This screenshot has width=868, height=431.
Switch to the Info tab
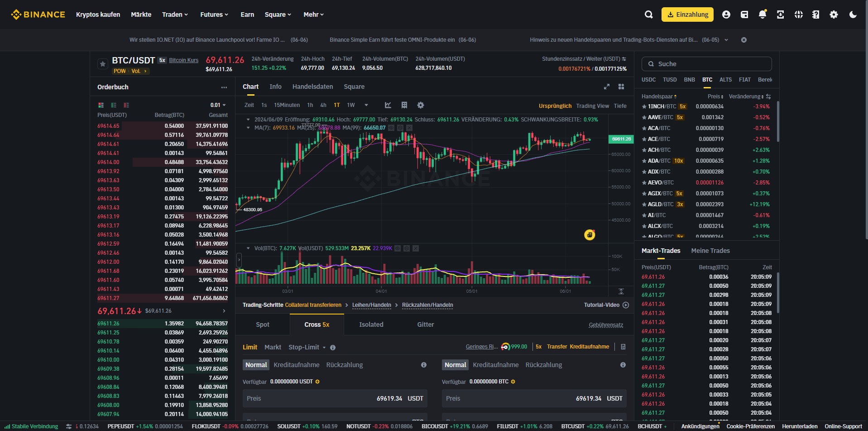(x=275, y=87)
